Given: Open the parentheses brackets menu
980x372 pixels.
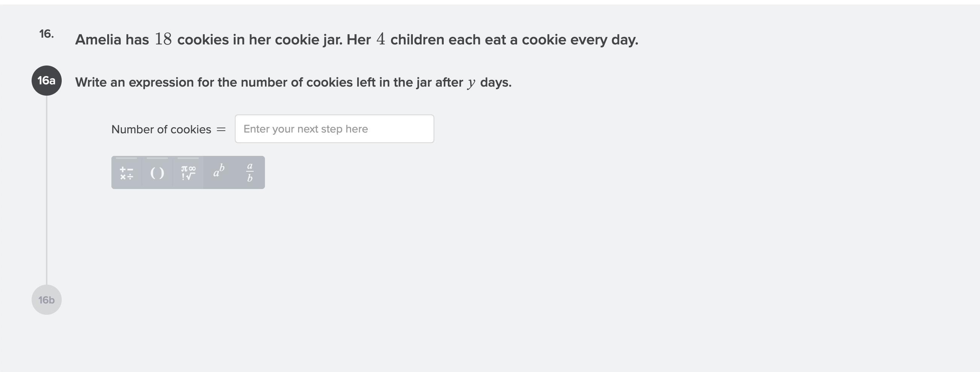Looking at the screenshot, I should (x=157, y=173).
